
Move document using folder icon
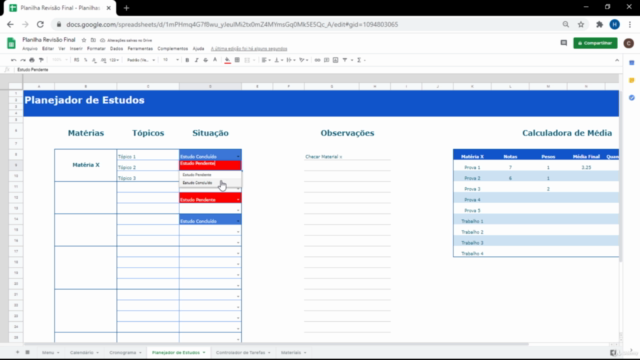coord(93,40)
